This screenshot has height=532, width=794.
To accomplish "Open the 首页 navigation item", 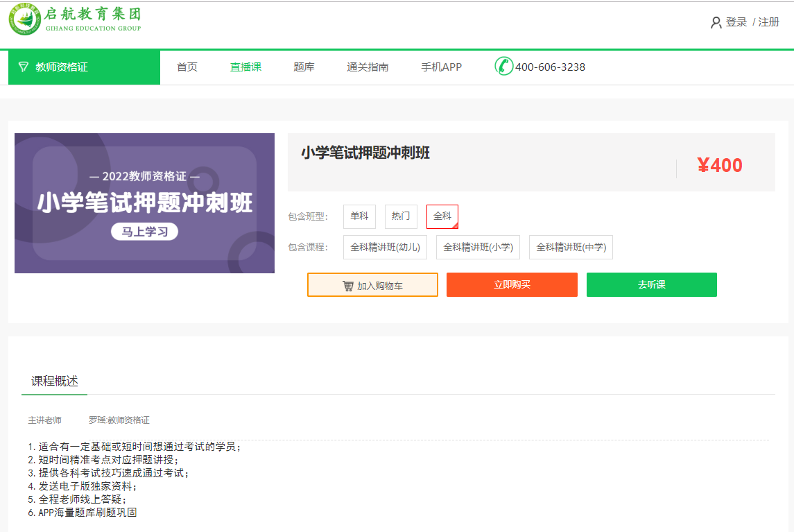I will tap(187, 67).
